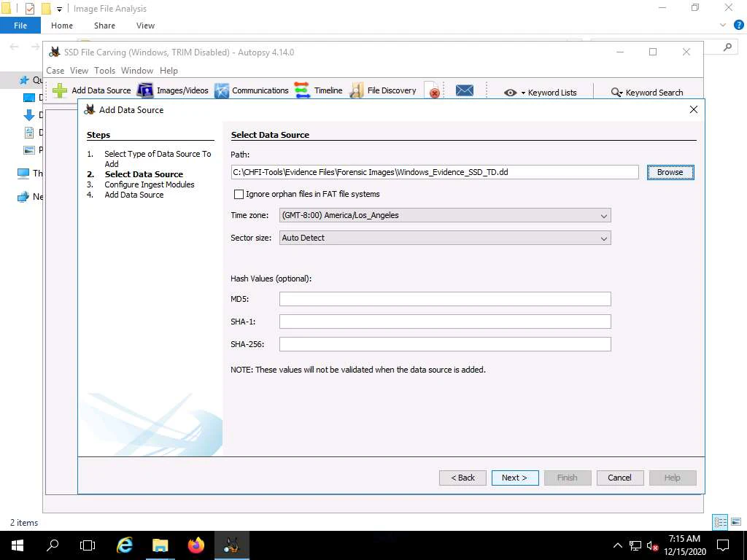Click the Path input field
Image resolution: width=747 pixels, height=560 pixels.
[x=435, y=172]
